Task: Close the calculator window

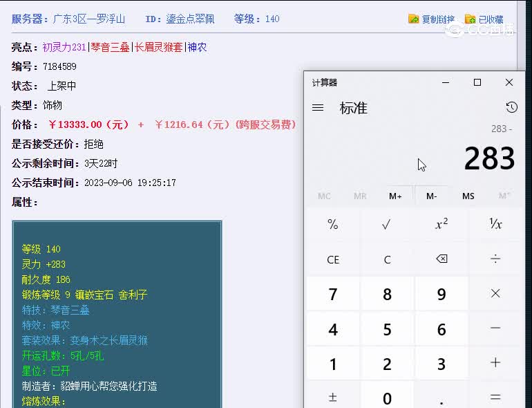Action: click(x=509, y=82)
